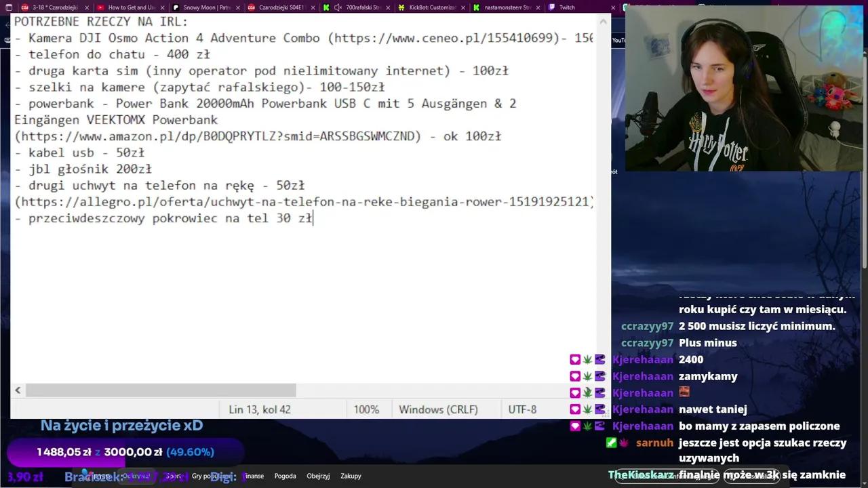868x488 pixels.
Task: Click the 'POTRZEBNE RZECZY NA IRL:' heading line
Action: click(101, 22)
